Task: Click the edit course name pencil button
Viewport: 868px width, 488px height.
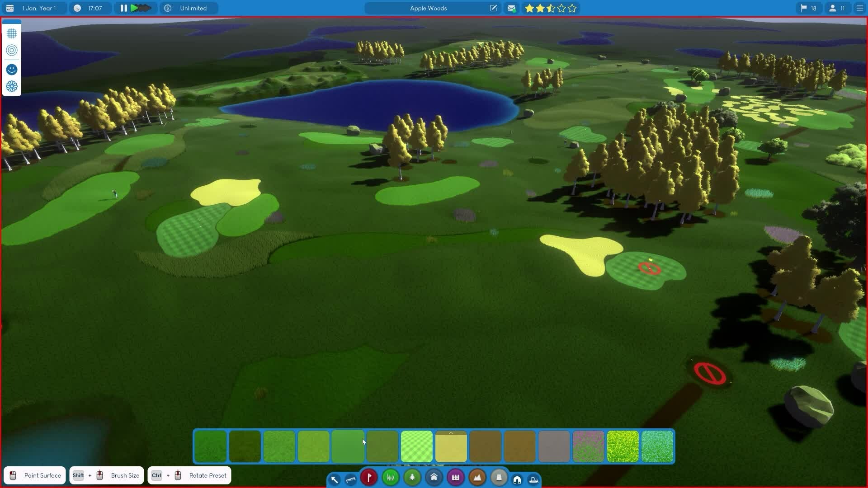Action: [x=493, y=8]
